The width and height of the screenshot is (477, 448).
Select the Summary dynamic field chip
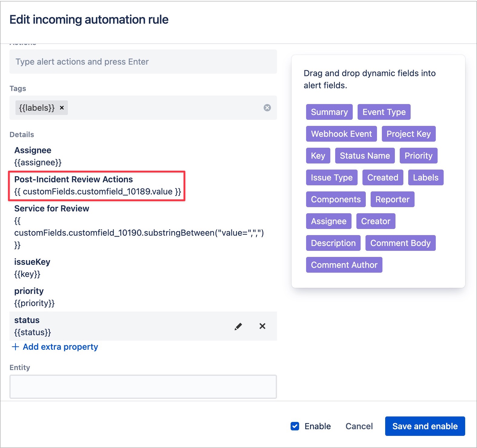pos(329,112)
